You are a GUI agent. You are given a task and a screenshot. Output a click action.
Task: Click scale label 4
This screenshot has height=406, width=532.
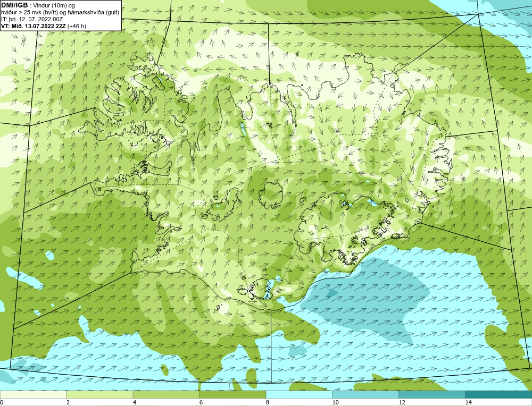point(135,402)
